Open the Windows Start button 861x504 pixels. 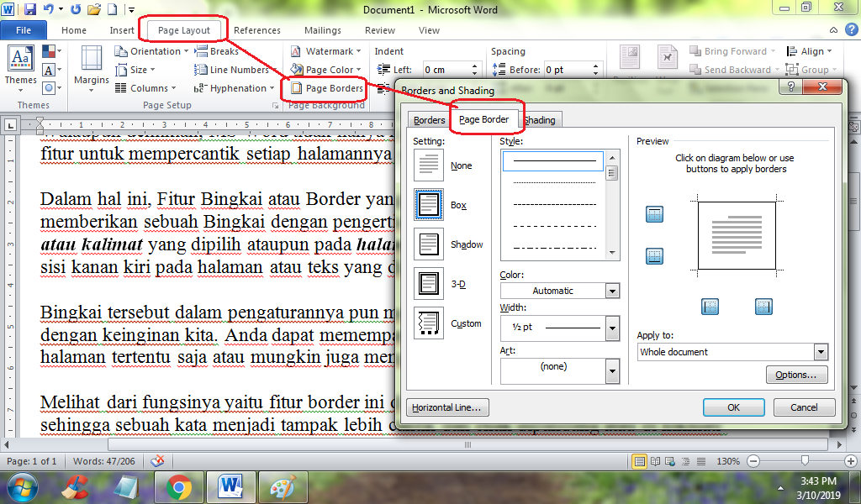pos(23,487)
